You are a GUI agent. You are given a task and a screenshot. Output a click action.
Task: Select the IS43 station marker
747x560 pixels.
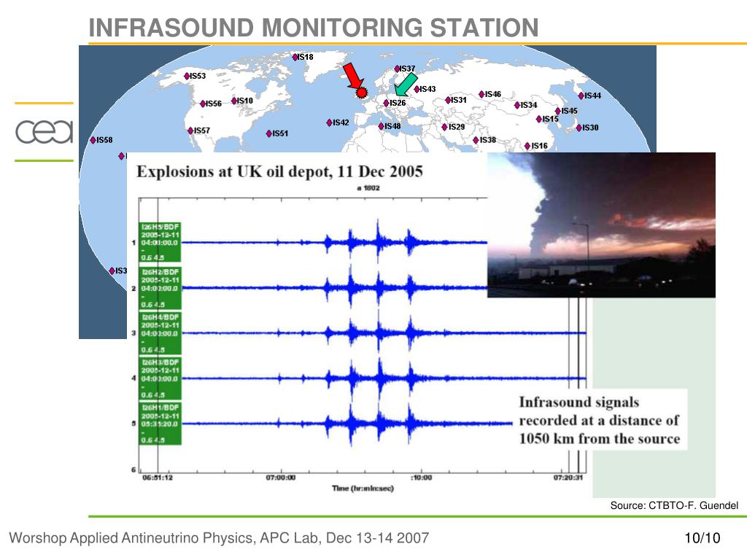pyautogui.click(x=417, y=89)
